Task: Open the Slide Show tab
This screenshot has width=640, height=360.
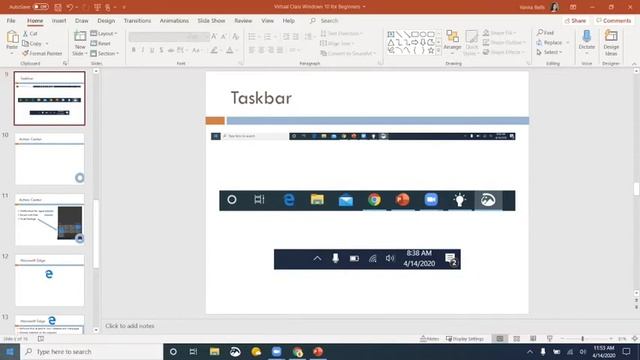Action: (211, 20)
